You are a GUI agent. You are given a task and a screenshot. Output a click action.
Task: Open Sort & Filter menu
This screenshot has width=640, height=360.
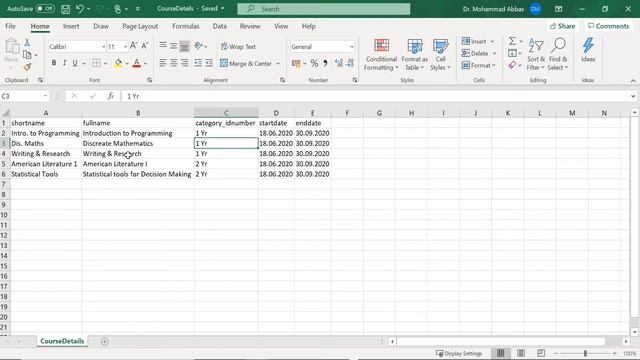click(536, 54)
